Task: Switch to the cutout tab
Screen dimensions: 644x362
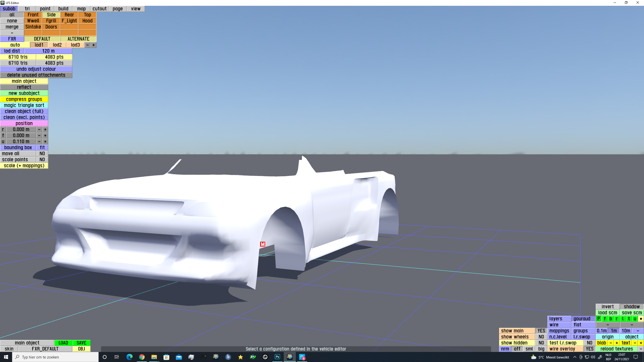Action: click(99, 9)
